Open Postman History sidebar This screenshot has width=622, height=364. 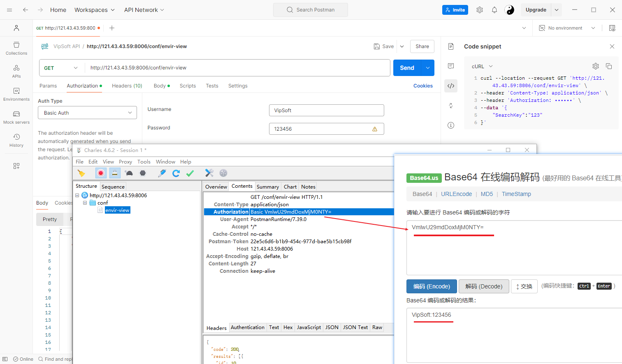(16, 140)
